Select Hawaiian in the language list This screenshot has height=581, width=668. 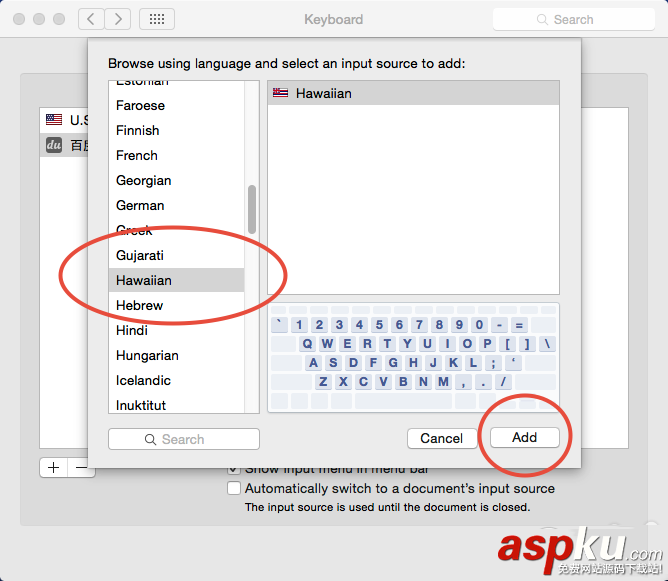[x=176, y=280]
